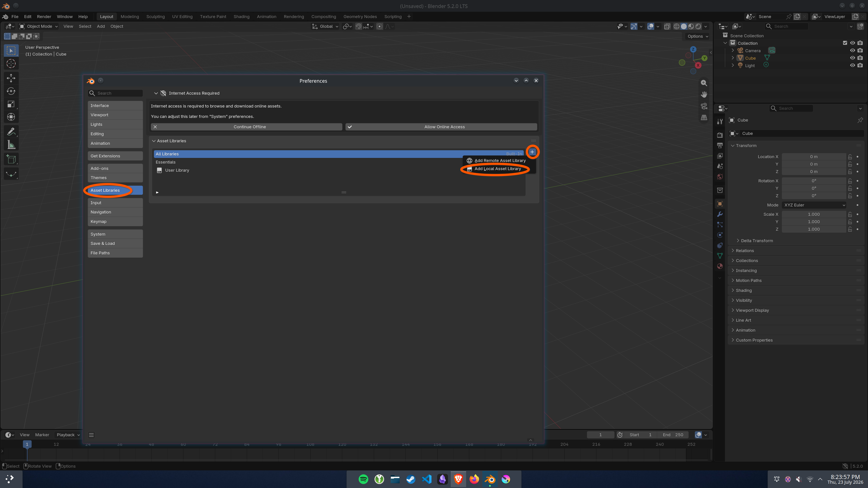The image size is (868, 488).
Task: Click the Location X value field
Action: pos(814,157)
